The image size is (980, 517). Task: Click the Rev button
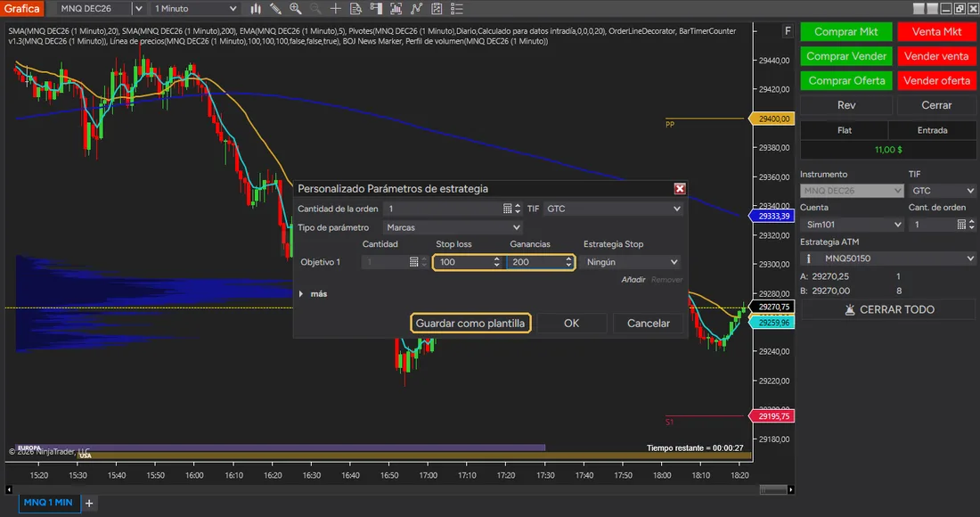pos(846,105)
